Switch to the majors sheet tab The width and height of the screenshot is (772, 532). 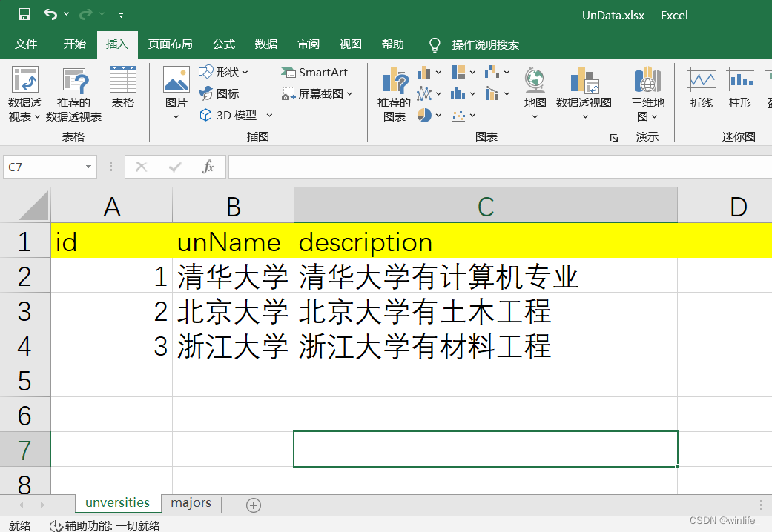click(x=190, y=503)
